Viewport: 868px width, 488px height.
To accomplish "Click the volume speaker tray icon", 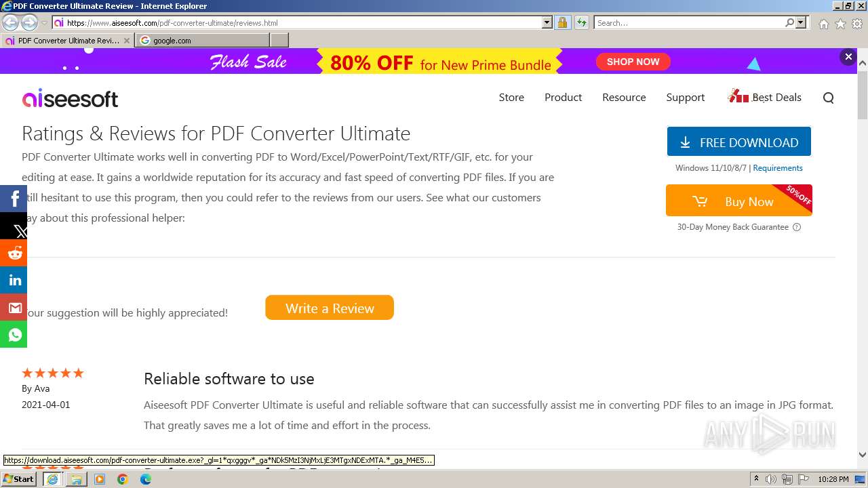I will point(771,479).
